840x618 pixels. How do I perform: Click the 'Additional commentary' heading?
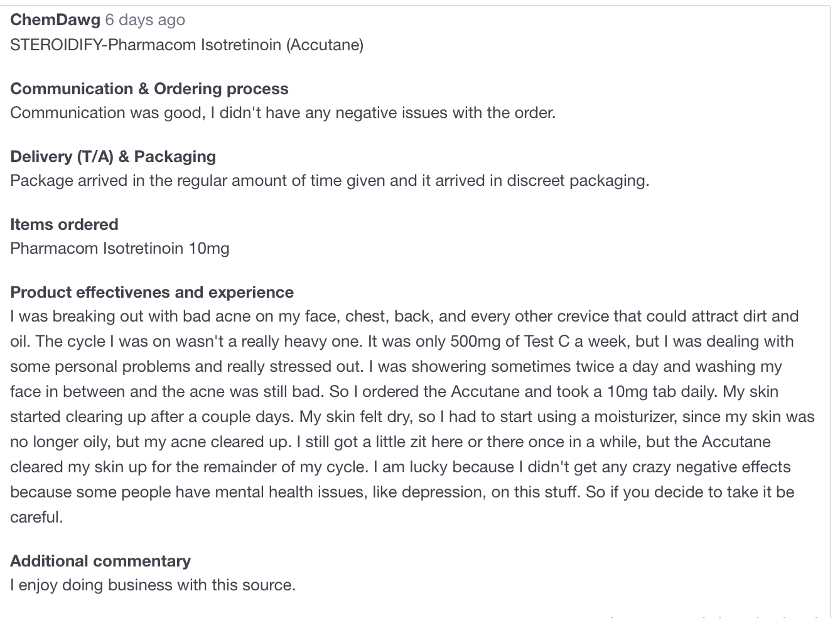(100, 561)
